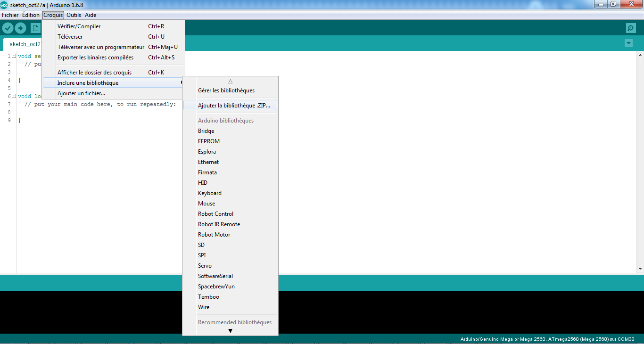Include the Temboo library
Viewport: 644px width, 344px height.
click(x=230, y=297)
